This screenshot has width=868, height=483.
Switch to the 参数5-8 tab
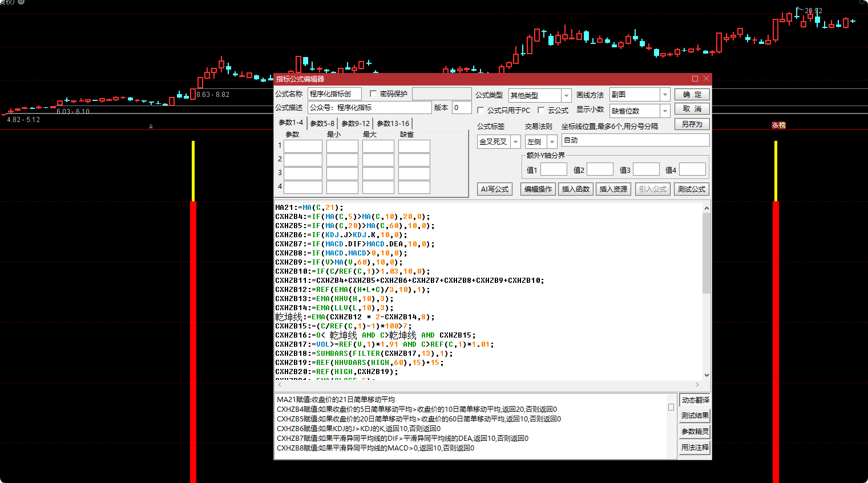[322, 123]
